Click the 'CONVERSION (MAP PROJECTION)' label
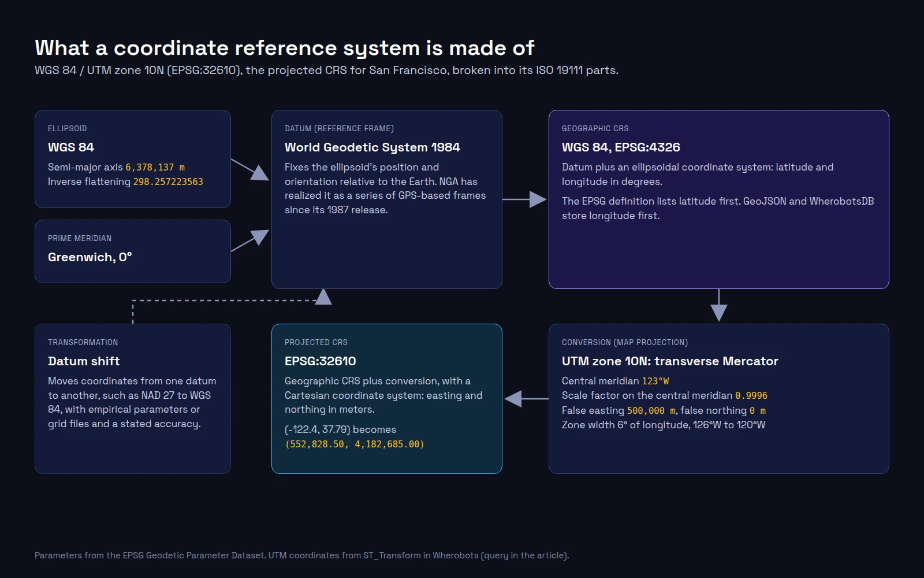Screen dimensions: 924x578 point(625,342)
